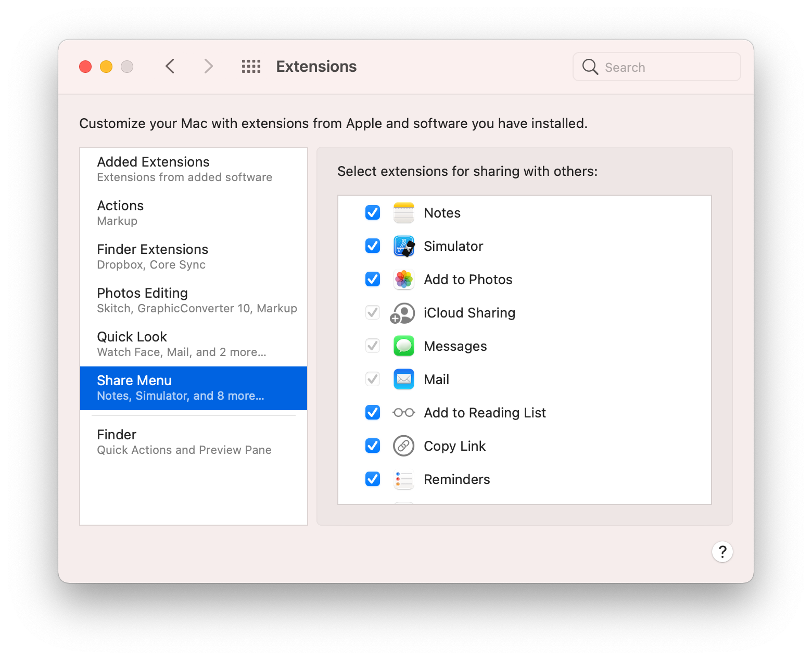Show all preferences grid icon

(x=251, y=67)
